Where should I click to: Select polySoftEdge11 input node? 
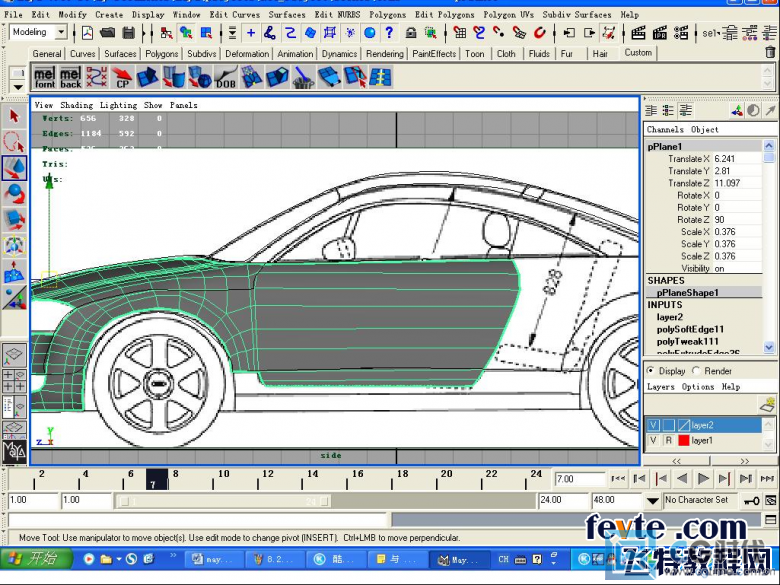[690, 329]
